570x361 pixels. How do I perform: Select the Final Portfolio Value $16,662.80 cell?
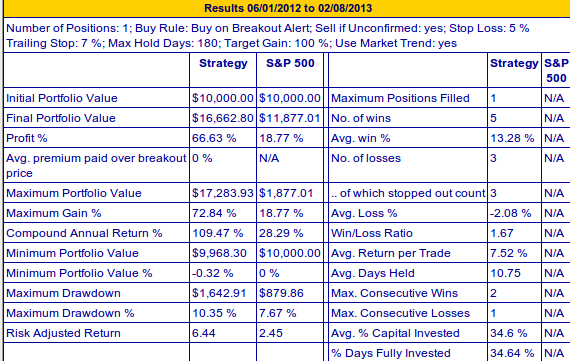pyautogui.click(x=223, y=118)
